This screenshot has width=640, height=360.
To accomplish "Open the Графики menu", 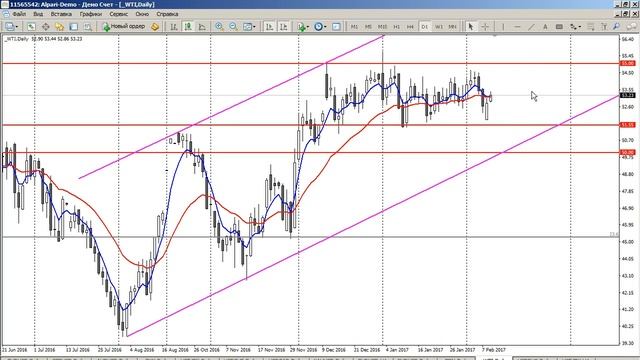I will point(91,14).
